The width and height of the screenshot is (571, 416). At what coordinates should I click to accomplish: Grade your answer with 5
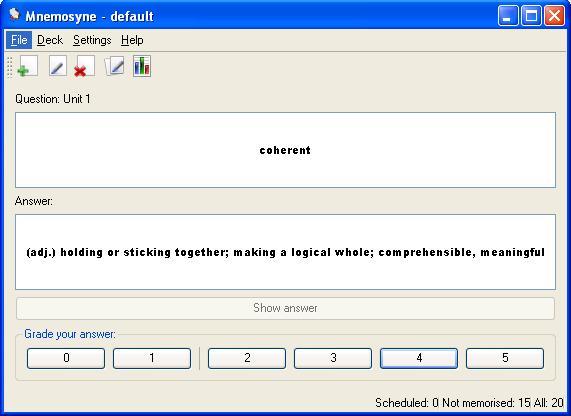click(x=505, y=358)
